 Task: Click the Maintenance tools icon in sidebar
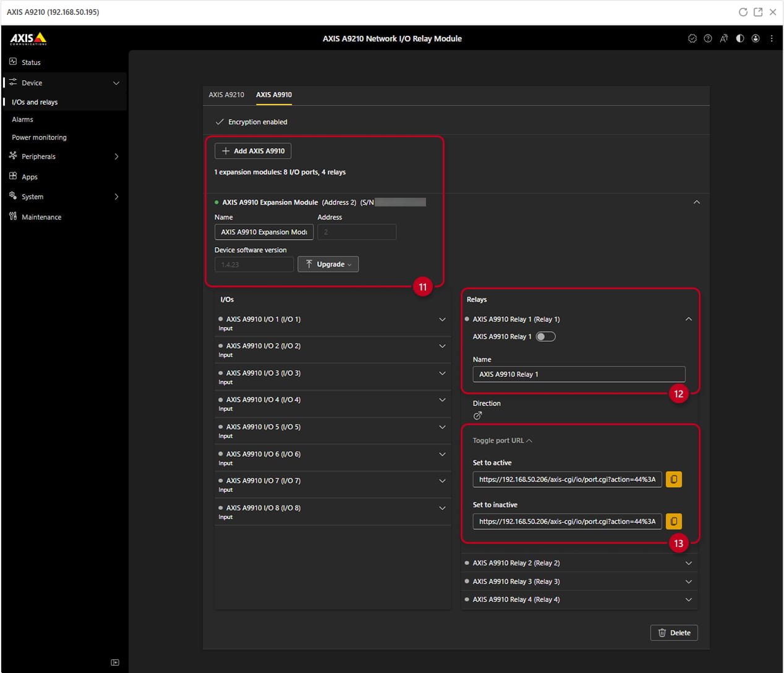[x=13, y=216]
